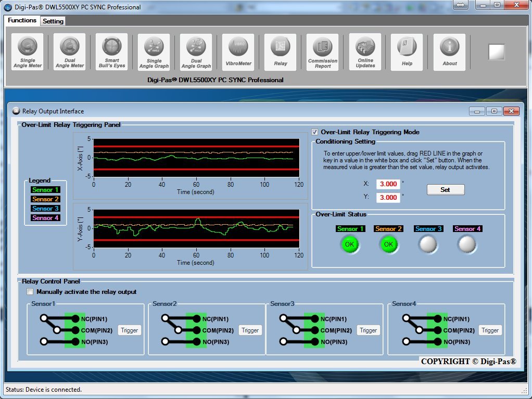
Task: Enable manually activate the relay output
Action: pyautogui.click(x=30, y=292)
